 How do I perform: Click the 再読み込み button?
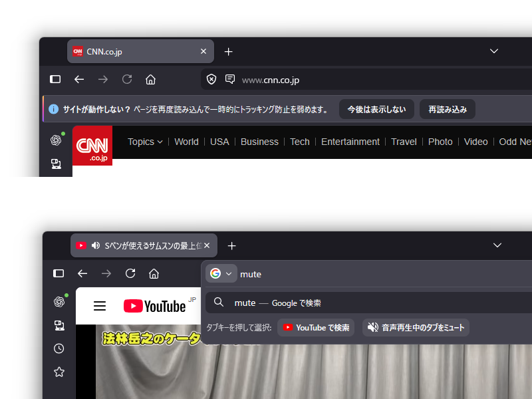click(x=448, y=109)
